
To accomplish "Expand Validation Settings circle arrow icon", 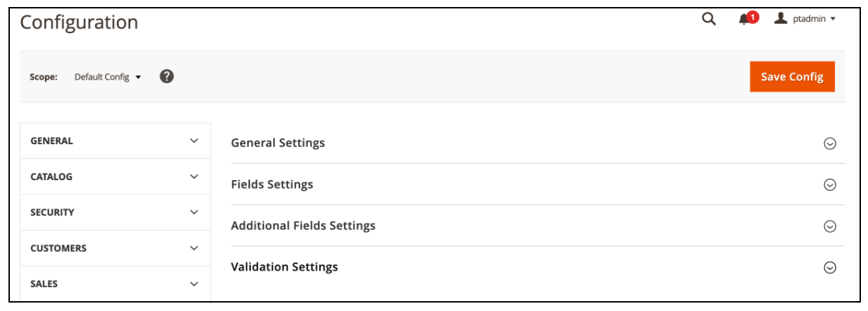I will (830, 267).
